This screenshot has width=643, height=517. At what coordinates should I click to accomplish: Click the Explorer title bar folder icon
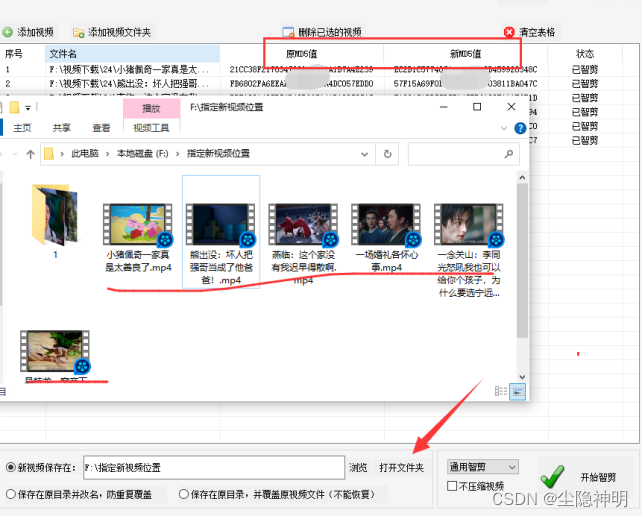point(14,107)
